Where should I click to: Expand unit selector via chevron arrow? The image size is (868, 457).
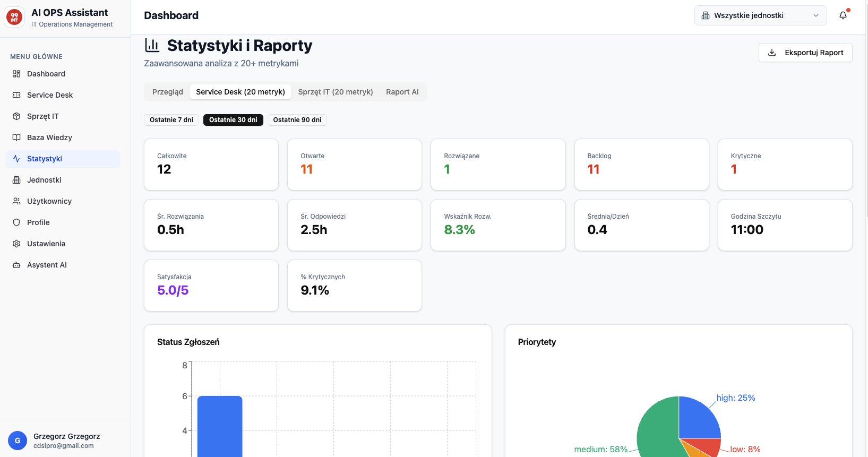click(x=816, y=15)
